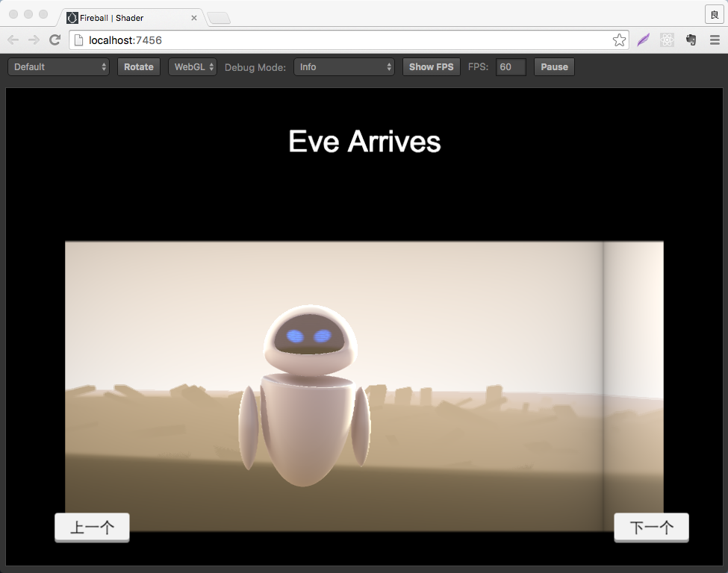Click the 上一个 previous button
Viewport: 728px width, 573px height.
tap(92, 527)
